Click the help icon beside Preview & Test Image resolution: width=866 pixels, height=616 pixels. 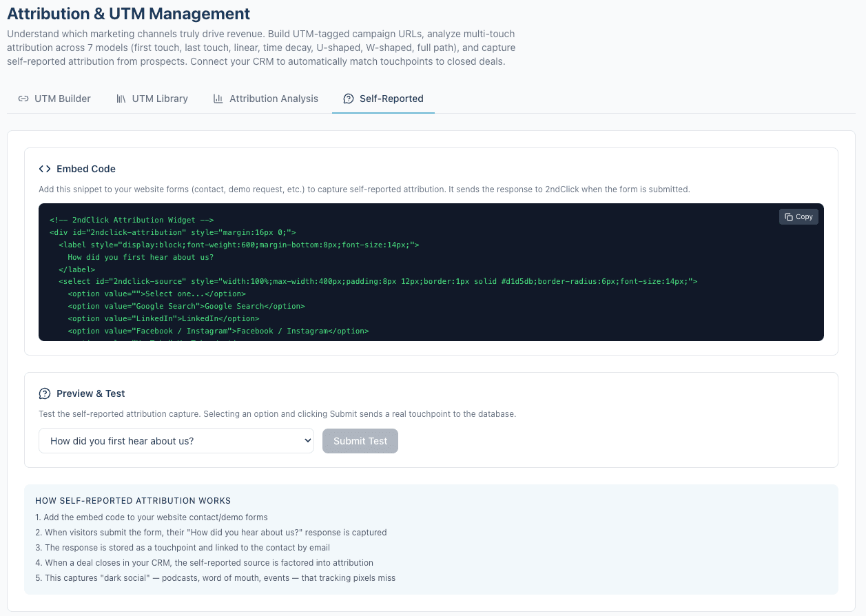click(45, 393)
